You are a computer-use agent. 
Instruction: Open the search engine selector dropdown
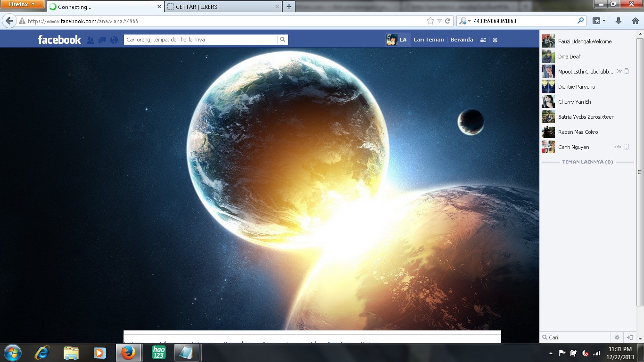[465, 21]
